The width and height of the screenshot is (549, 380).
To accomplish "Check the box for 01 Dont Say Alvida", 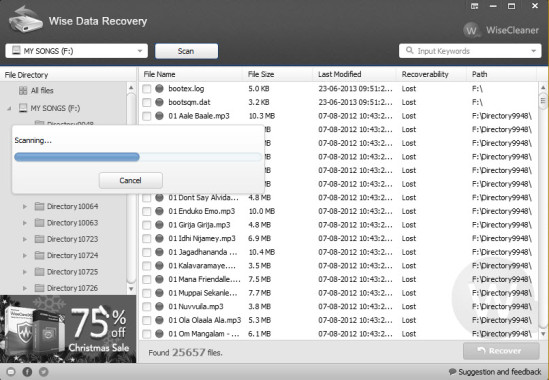I will tap(147, 198).
